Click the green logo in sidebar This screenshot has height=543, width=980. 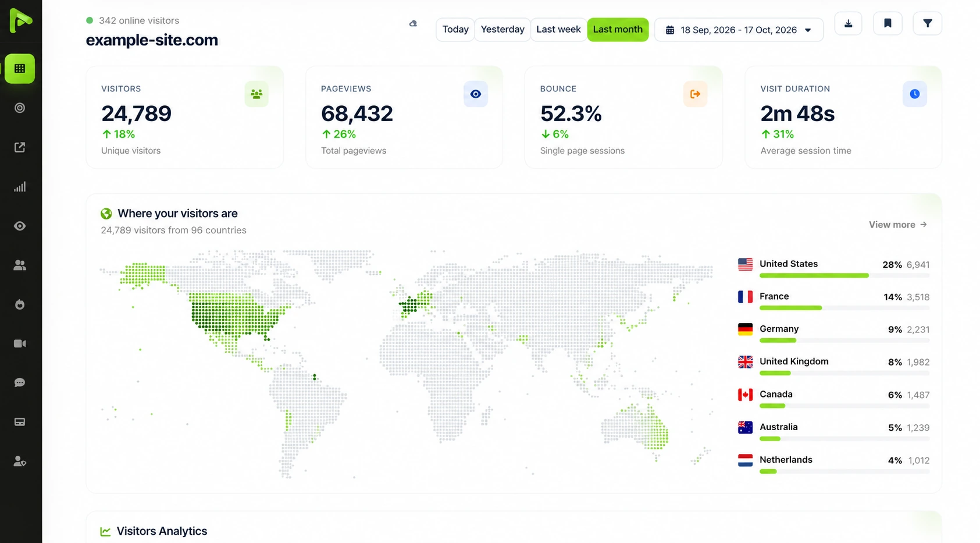coord(20,21)
